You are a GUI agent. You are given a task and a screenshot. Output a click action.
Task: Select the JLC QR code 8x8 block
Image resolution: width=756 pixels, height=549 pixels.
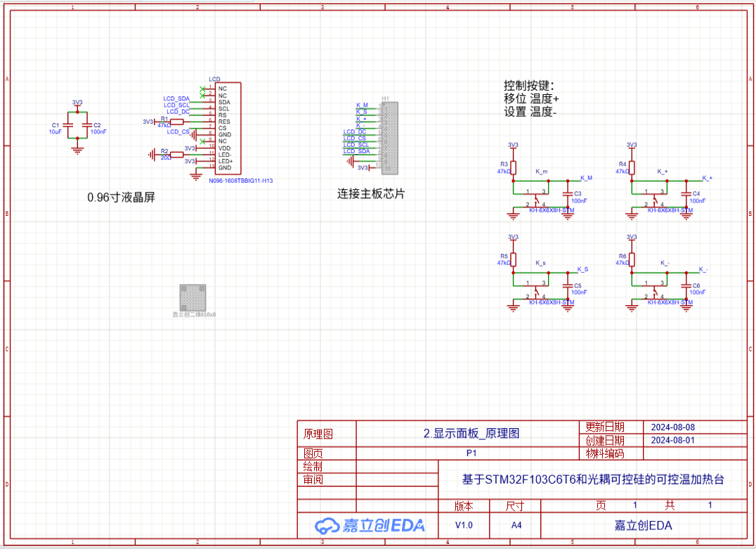pyautogui.click(x=193, y=297)
